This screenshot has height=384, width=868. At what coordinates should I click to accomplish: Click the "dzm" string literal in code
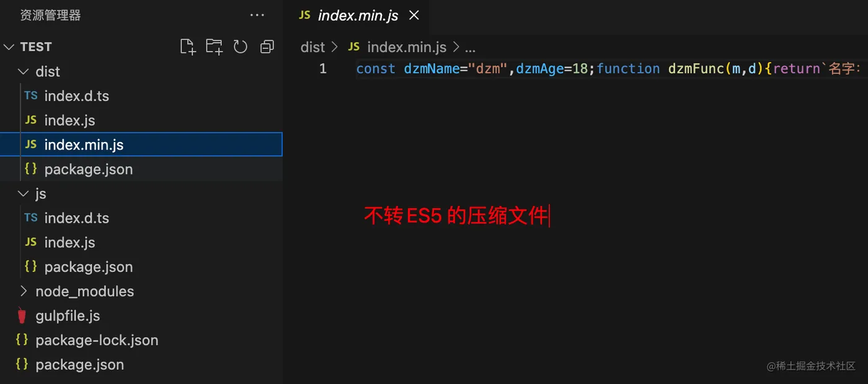pos(488,68)
